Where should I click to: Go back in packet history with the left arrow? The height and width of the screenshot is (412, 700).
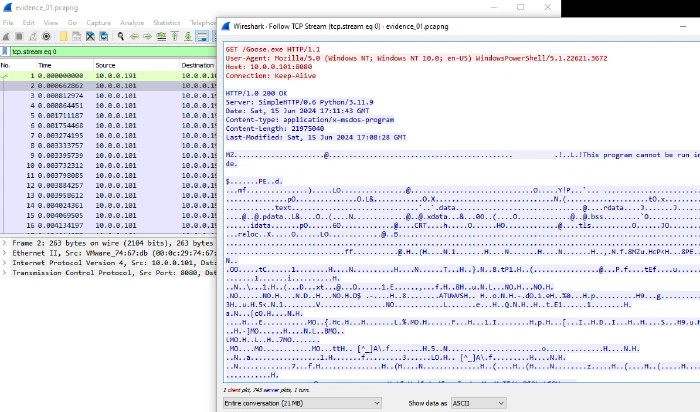pyautogui.click(x=134, y=37)
